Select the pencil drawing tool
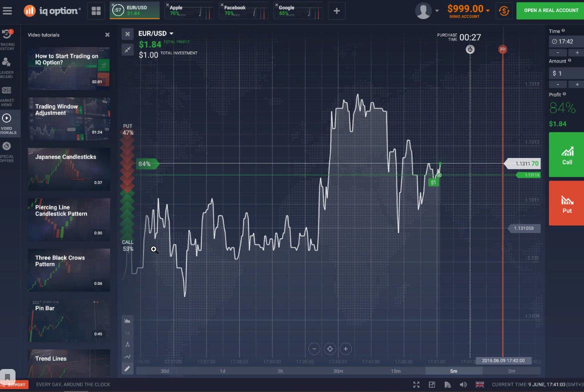 (x=128, y=368)
